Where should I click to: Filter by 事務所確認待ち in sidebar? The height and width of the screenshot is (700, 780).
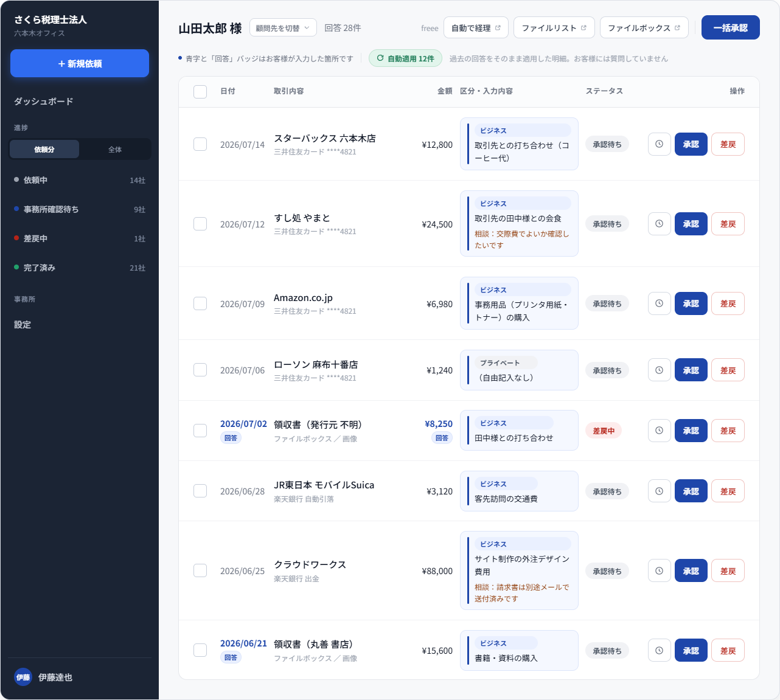[x=80, y=209]
